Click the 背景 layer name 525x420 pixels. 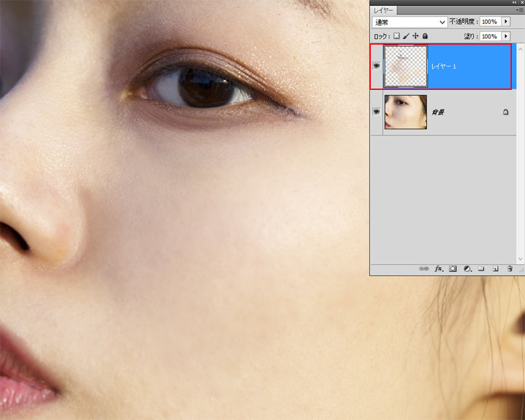tap(438, 112)
